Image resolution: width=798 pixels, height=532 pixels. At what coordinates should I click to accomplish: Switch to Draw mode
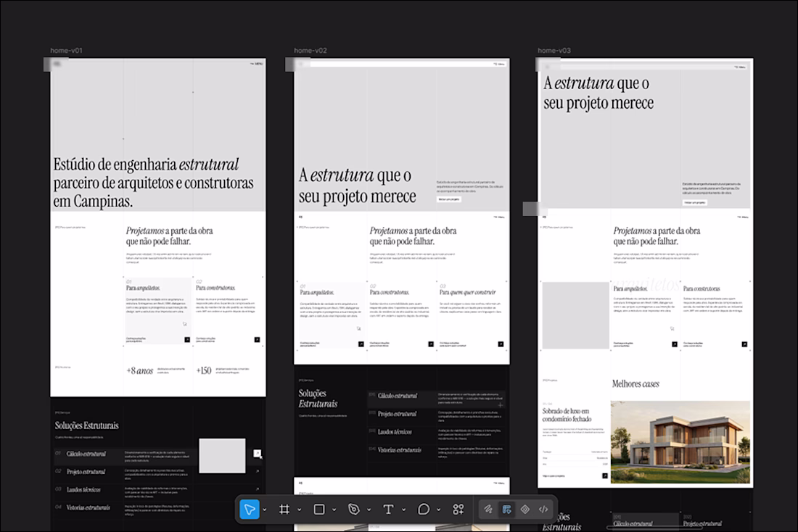tap(488, 510)
